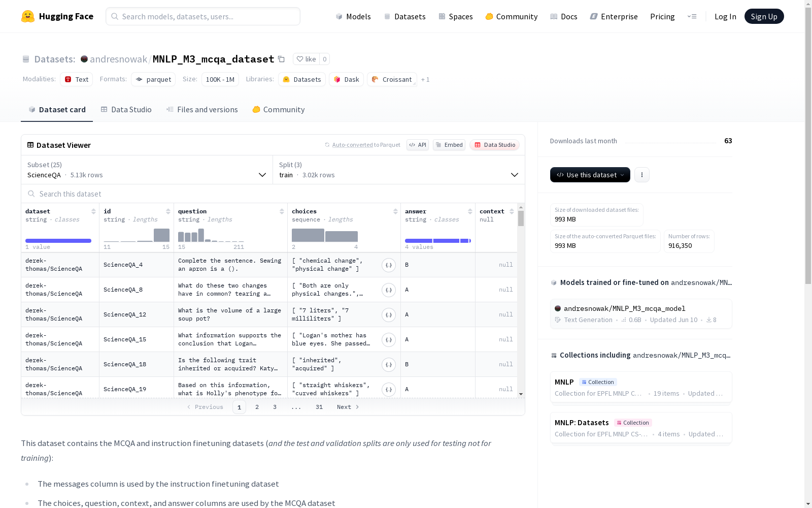Screen dimensions: 812x508
Task: Open the Use this dataset dropdown
Action: (590, 175)
